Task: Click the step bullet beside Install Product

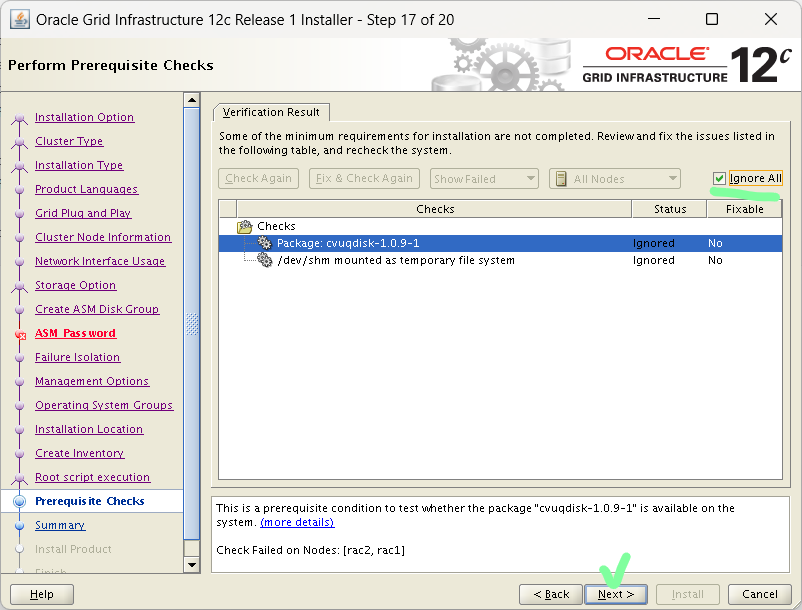Action: click(19, 549)
